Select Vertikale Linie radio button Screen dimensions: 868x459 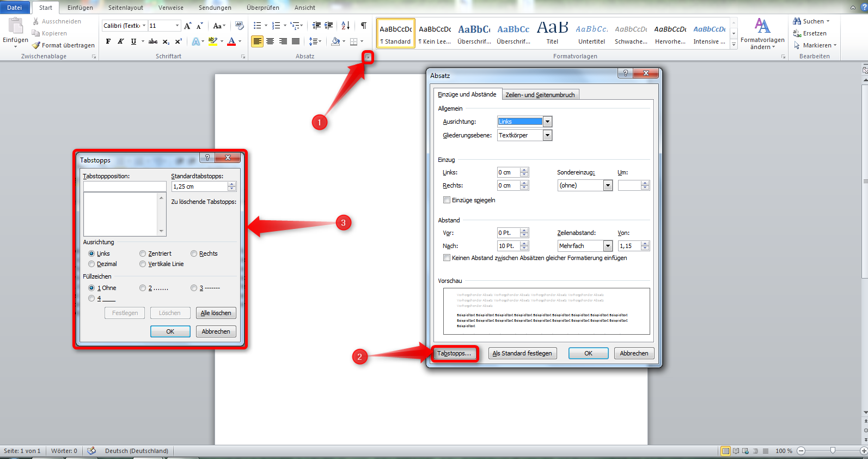(143, 264)
